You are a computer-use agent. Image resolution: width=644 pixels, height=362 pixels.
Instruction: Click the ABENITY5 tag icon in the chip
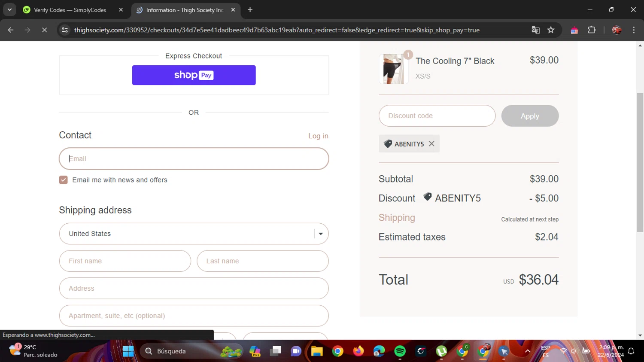coord(388,144)
